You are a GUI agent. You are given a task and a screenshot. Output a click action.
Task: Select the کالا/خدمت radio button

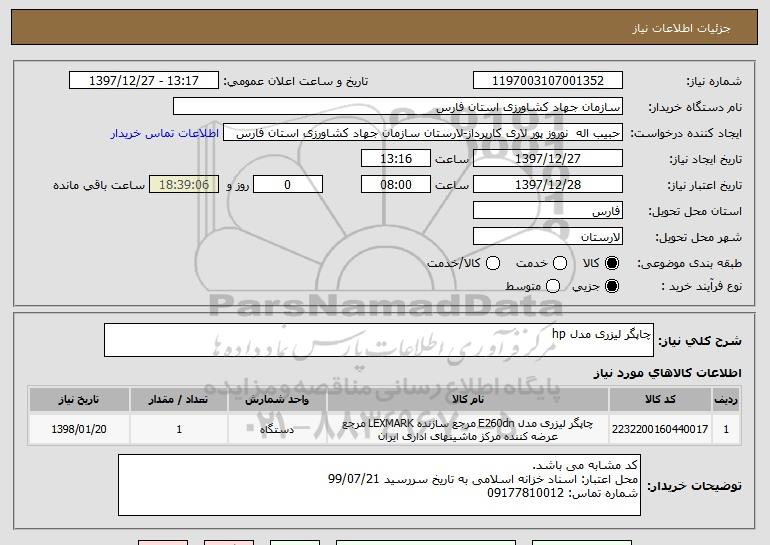pyautogui.click(x=493, y=263)
